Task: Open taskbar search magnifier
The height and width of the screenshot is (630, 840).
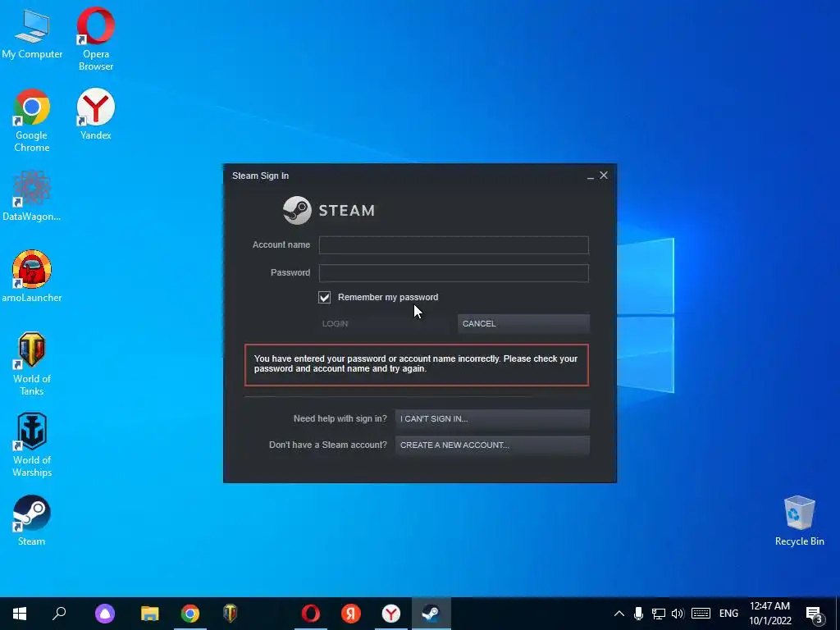Action: 59,614
